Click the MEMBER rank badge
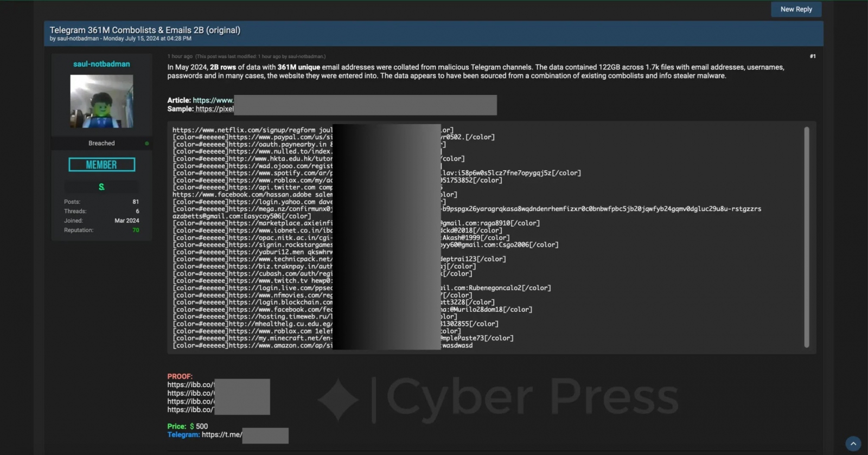 coord(101,164)
